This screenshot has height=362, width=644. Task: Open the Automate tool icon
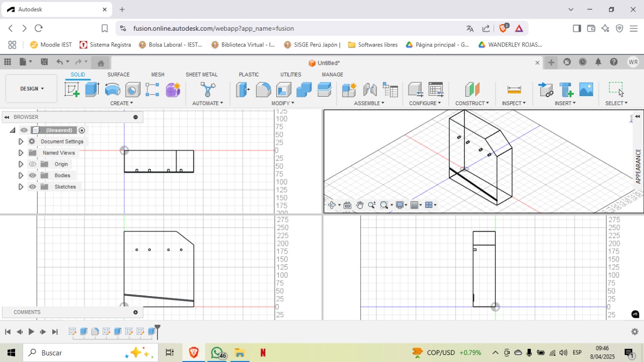pos(207,90)
